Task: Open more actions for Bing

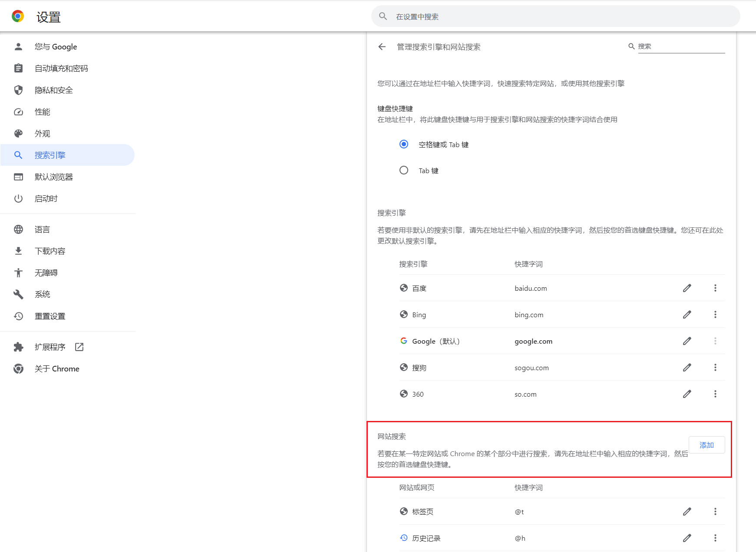Action: pos(715,315)
